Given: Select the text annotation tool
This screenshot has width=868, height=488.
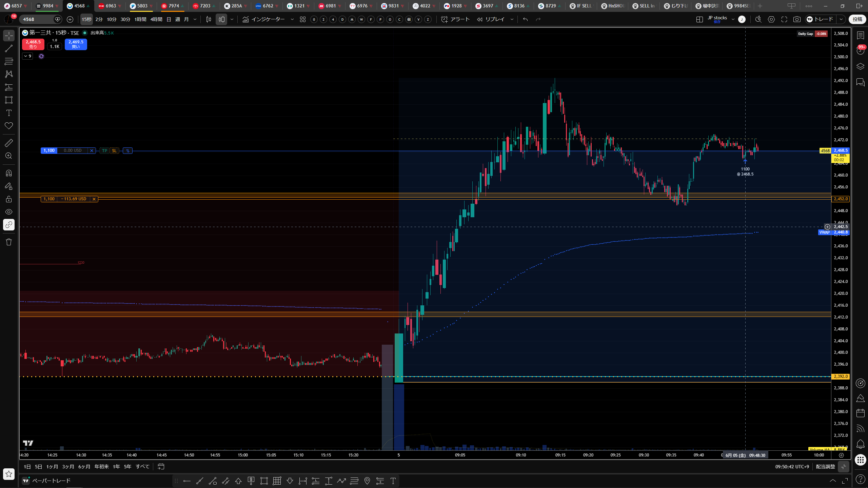Looking at the screenshot, I should point(9,113).
